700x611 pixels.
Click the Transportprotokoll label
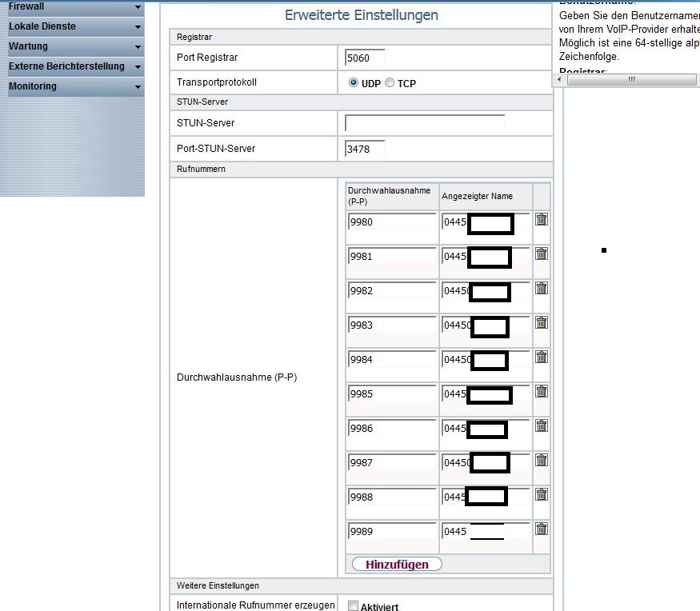tap(217, 82)
